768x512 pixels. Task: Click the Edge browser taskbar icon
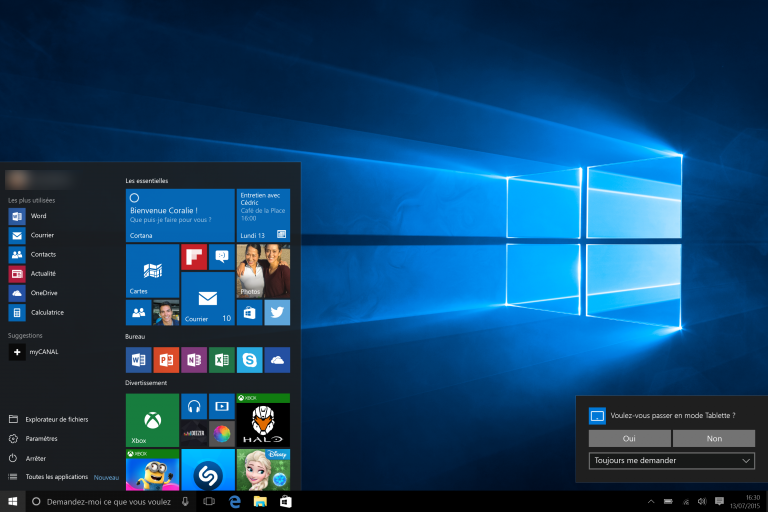pyautogui.click(x=236, y=500)
